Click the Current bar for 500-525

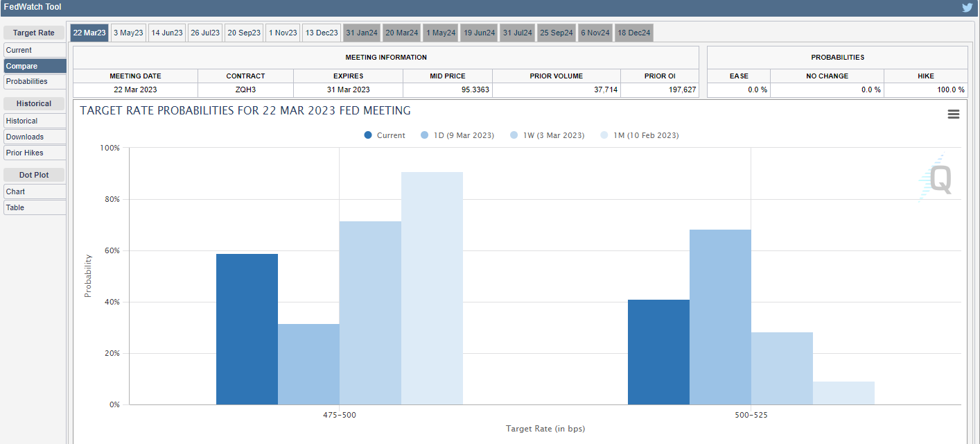(658, 352)
